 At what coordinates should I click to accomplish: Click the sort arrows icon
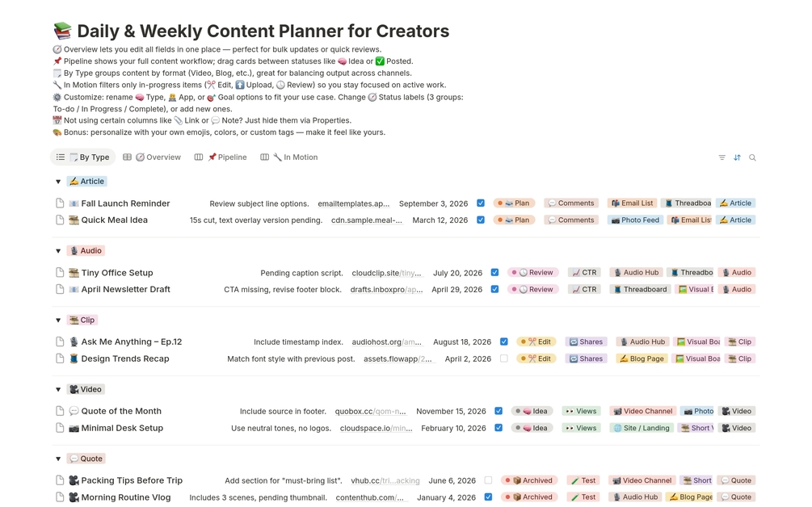coord(737,157)
